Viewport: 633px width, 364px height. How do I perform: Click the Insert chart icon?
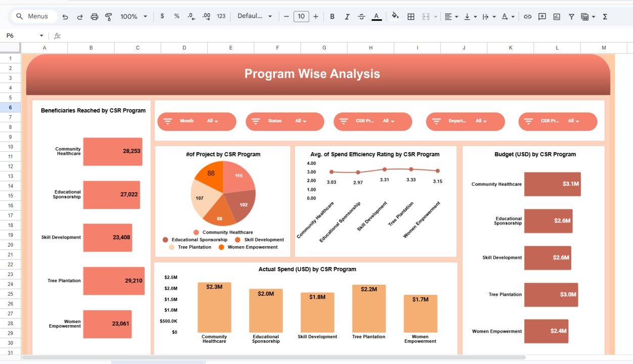point(557,17)
